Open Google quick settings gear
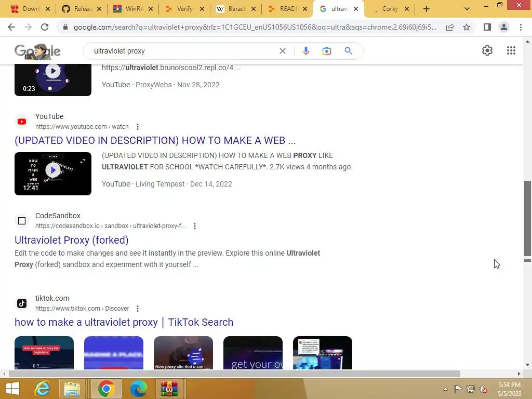532x399 pixels. pyautogui.click(x=487, y=50)
